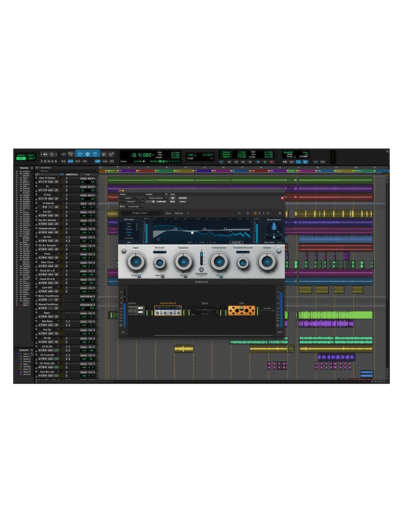Select the Pencil tool
Viewport: 403px width, 532px height.
pyautogui.click(x=112, y=154)
